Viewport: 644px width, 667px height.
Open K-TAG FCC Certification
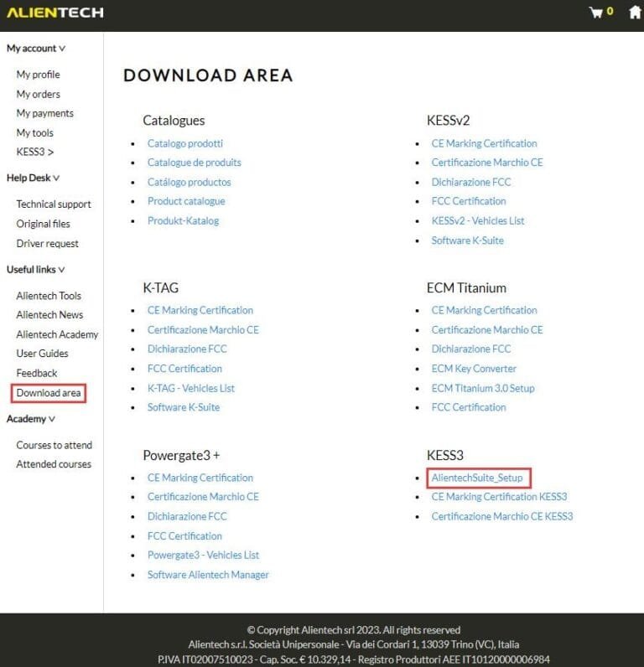click(x=184, y=369)
